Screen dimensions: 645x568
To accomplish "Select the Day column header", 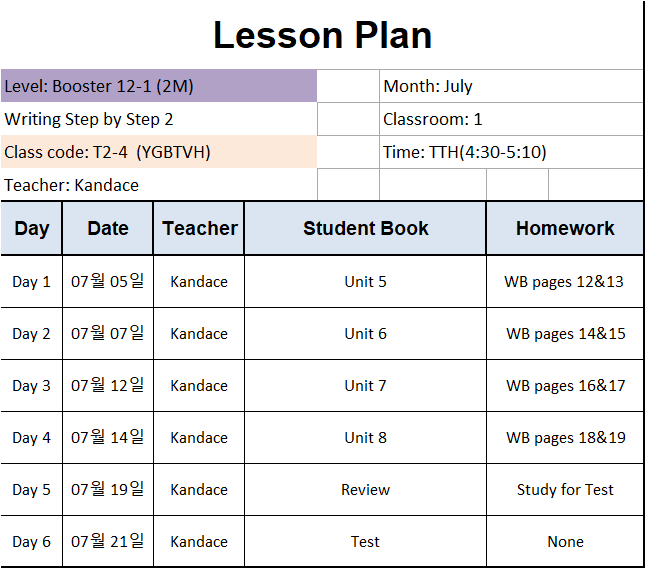I will [x=31, y=228].
